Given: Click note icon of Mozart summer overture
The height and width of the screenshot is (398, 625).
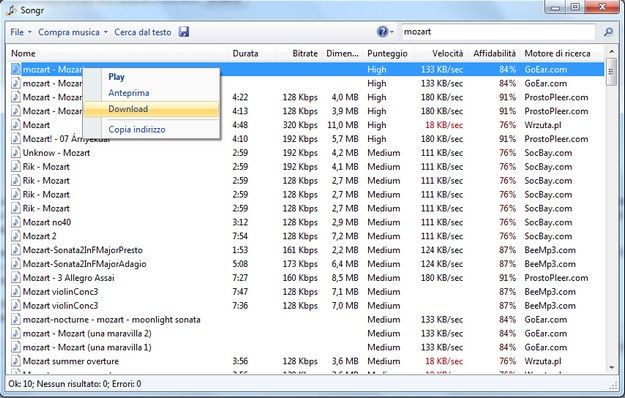Looking at the screenshot, I should (16, 361).
